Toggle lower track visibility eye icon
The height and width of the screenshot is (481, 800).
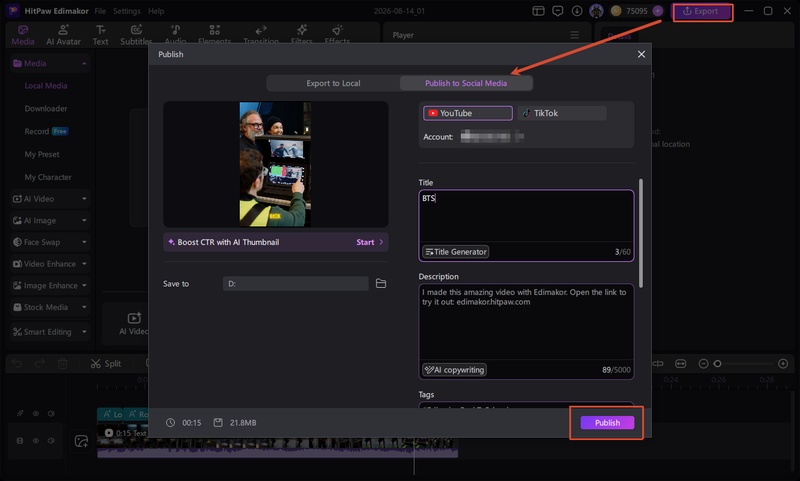(x=36, y=440)
